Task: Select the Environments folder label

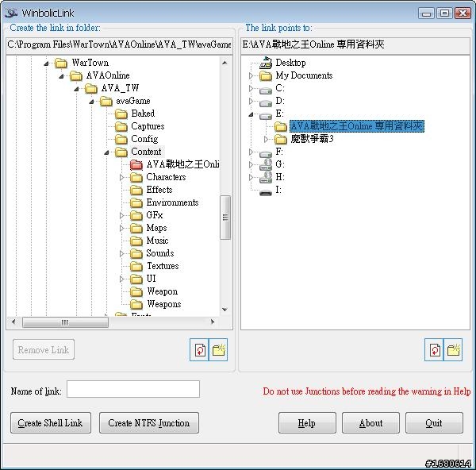Action: (172, 202)
